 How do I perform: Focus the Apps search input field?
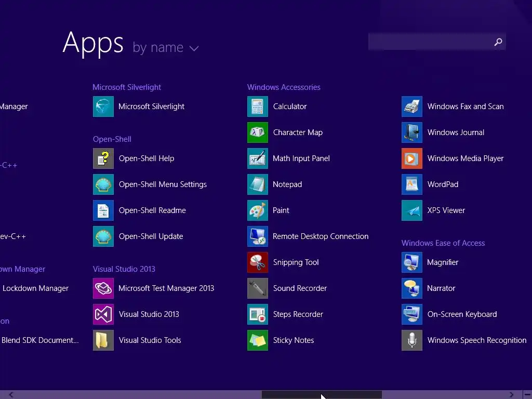(437, 42)
